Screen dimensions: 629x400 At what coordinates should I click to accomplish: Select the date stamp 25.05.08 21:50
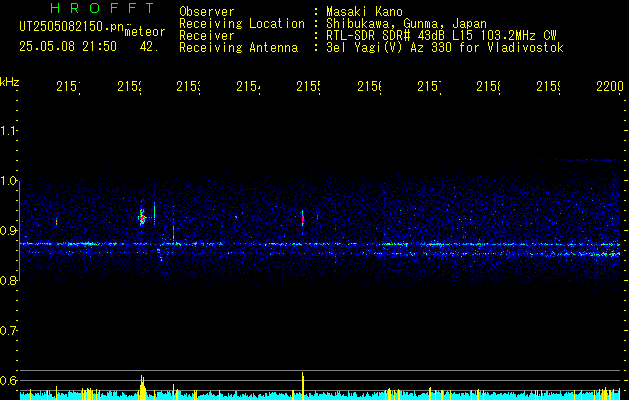68,47
